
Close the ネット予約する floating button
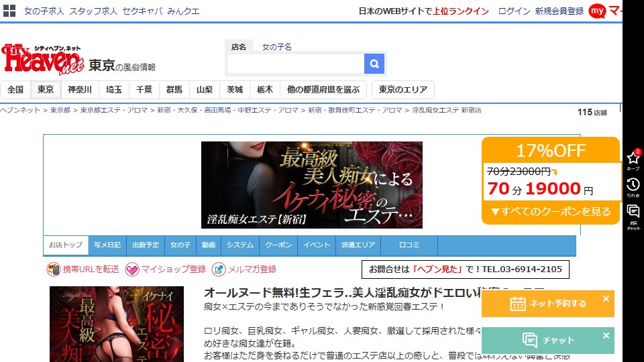(606, 299)
